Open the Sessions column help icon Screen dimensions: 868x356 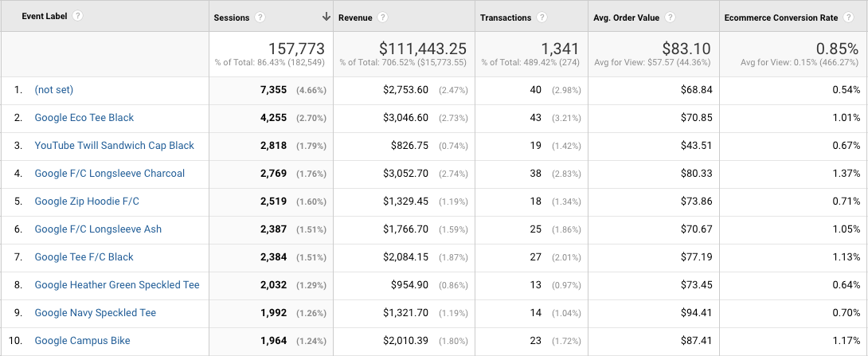pyautogui.click(x=260, y=18)
